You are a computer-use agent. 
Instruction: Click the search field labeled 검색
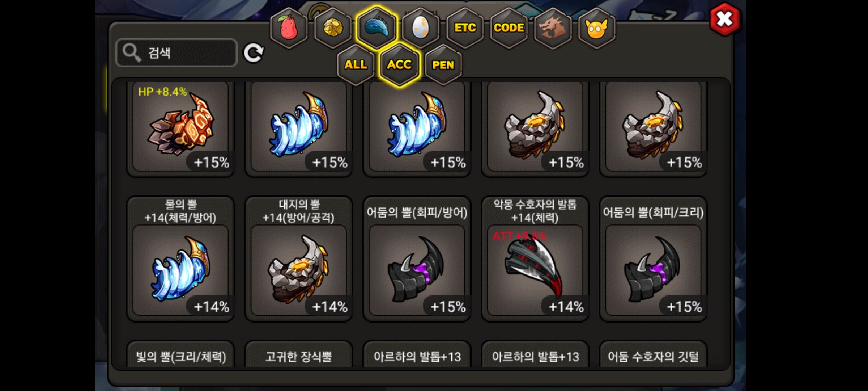(x=176, y=53)
